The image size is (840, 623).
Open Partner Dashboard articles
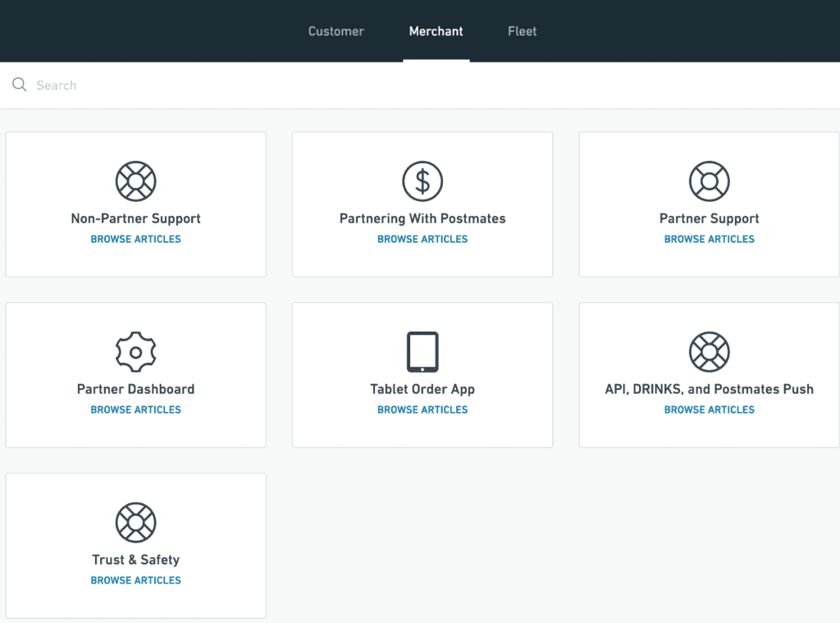tap(135, 410)
